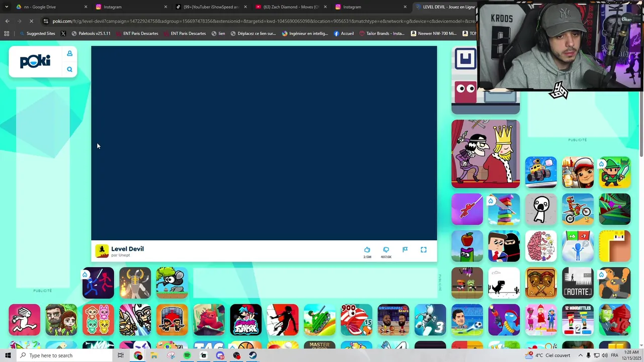Open the white running figure on pink game
The width and height of the screenshot is (644, 362).
click(x=24, y=320)
